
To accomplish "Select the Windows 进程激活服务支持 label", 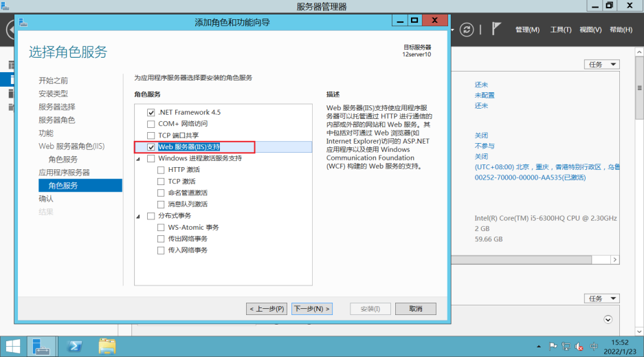I will click(x=200, y=159).
